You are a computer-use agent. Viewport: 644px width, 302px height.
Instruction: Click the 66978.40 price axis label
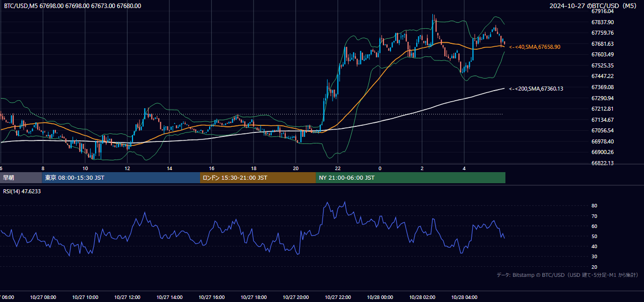click(603, 141)
